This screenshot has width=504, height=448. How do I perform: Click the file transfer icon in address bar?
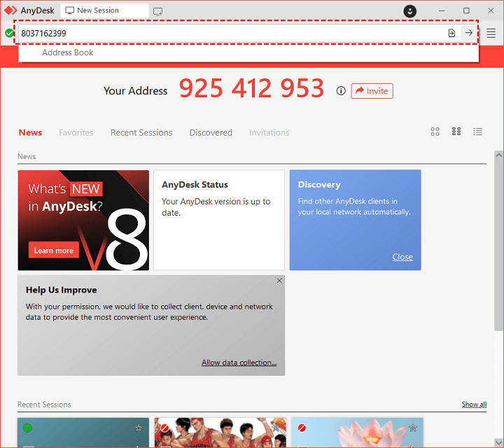tap(451, 33)
